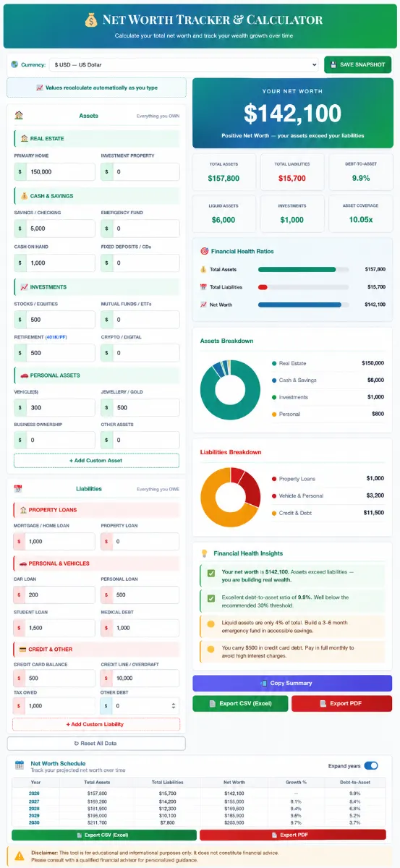Click the Personal Assets car icon
Screen dimensions: 400x868
(x=25, y=375)
